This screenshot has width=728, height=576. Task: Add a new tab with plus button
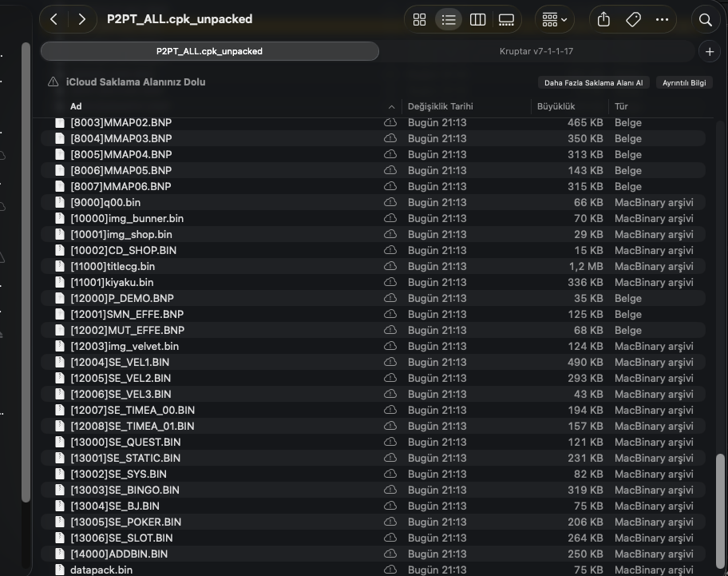click(x=710, y=52)
